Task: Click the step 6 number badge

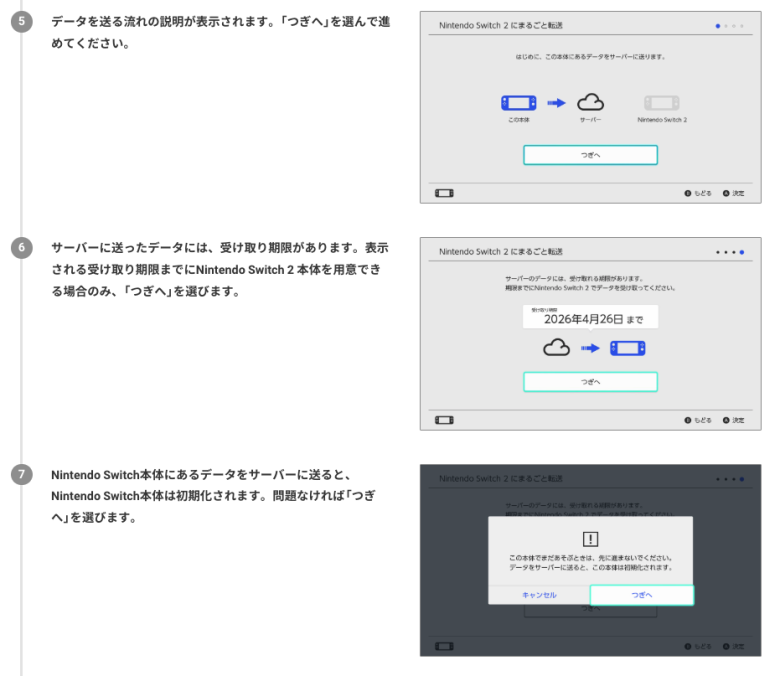Action: pos(20,247)
